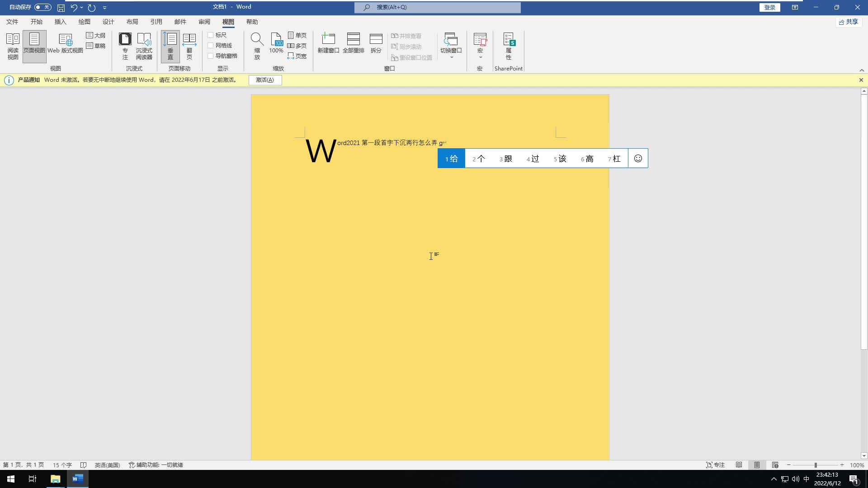Image resolution: width=868 pixels, height=488 pixels.
Task: Click the vertical scrollbar down arrow
Action: (864, 456)
